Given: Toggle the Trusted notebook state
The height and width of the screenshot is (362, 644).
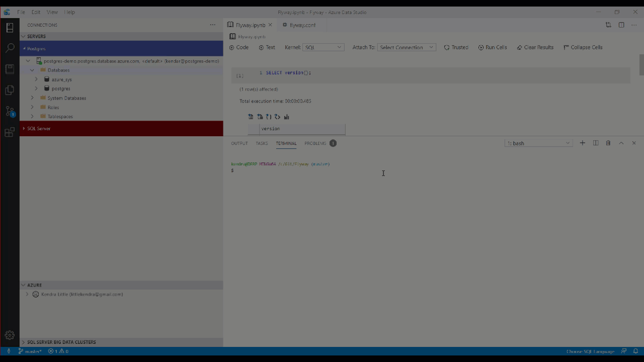Looking at the screenshot, I should click(456, 47).
